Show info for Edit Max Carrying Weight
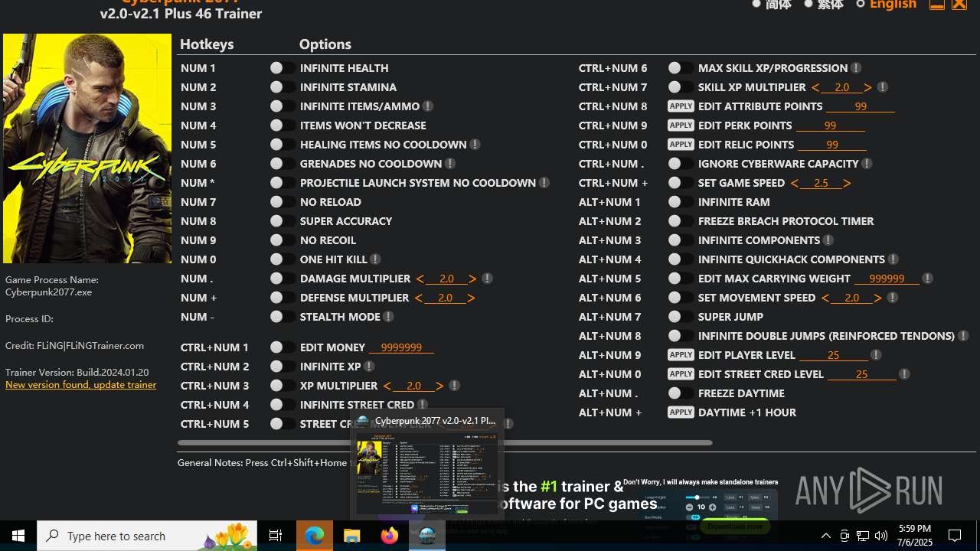Image resolution: width=980 pixels, height=551 pixels. click(x=927, y=279)
